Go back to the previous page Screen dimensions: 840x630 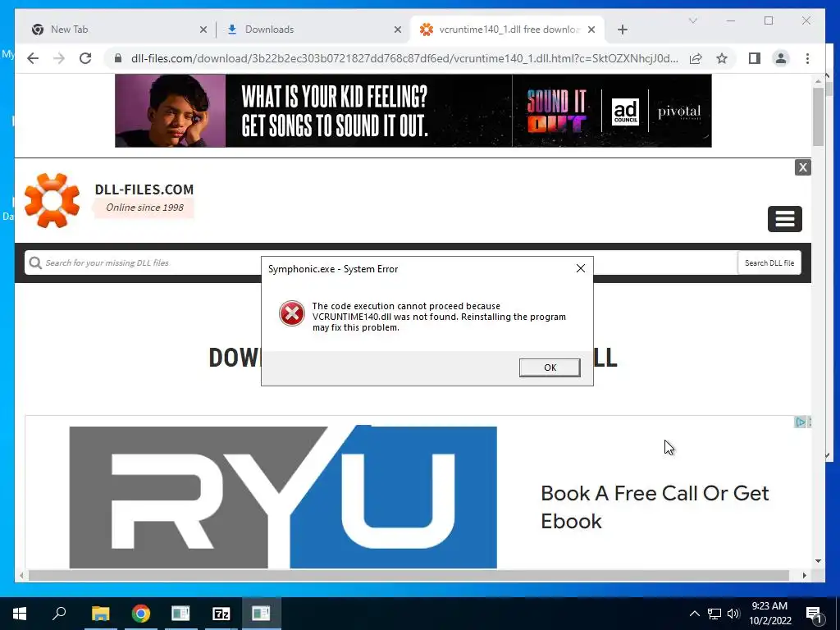[x=33, y=58]
